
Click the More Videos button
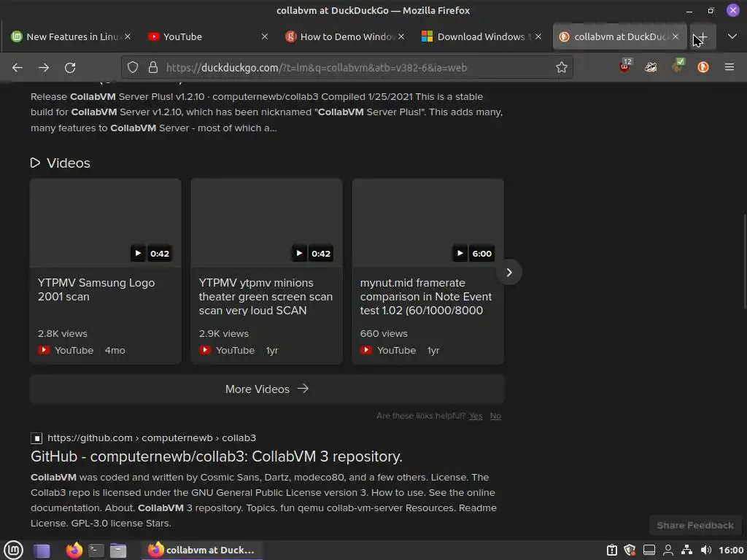point(267,389)
